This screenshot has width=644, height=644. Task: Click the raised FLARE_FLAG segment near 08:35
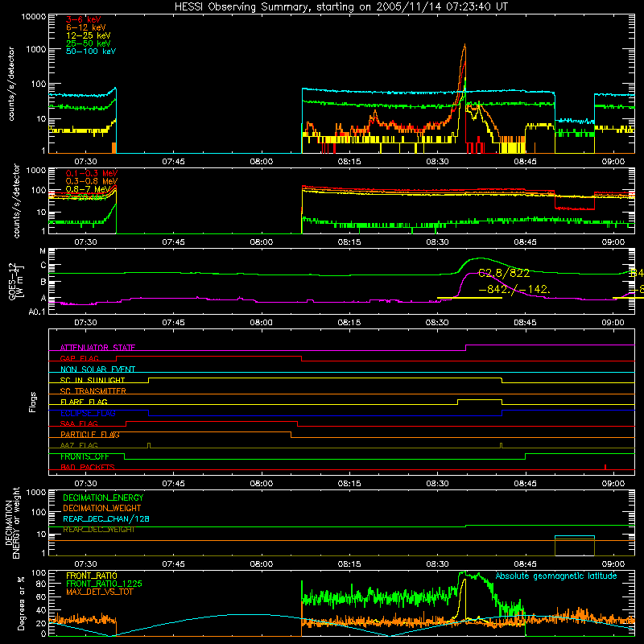(480, 399)
